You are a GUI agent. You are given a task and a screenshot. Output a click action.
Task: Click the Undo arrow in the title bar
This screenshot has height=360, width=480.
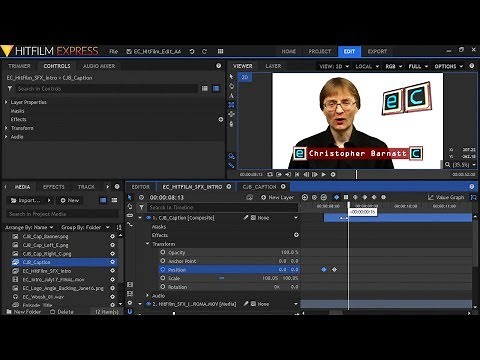click(x=192, y=51)
